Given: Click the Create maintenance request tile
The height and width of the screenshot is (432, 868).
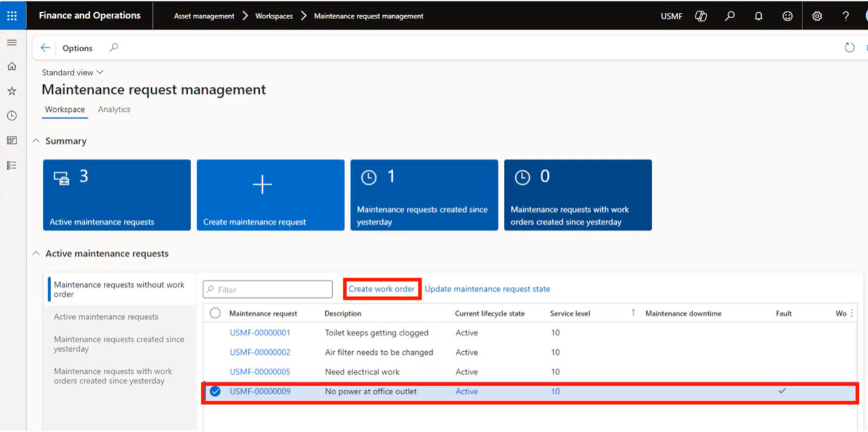Looking at the screenshot, I should click(x=270, y=195).
